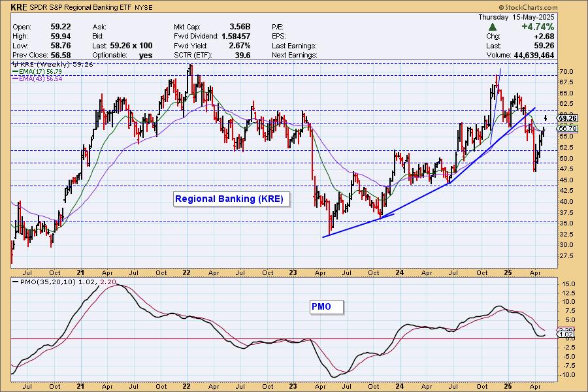Image resolution: width=588 pixels, height=392 pixels.
Task: Click the 12.5 label on the PMO axis
Action: [x=568, y=293]
